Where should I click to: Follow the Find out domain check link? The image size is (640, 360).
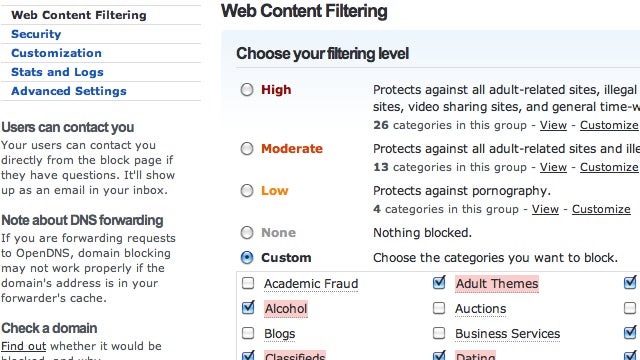pyautogui.click(x=24, y=346)
